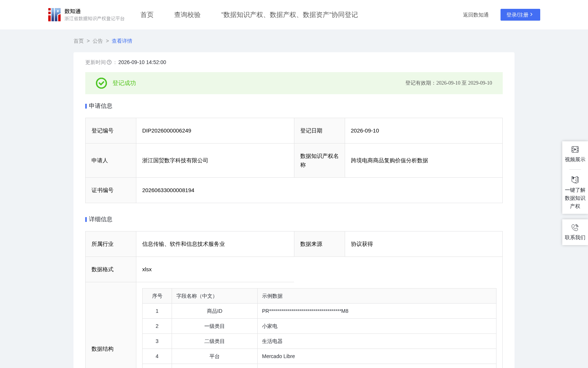This screenshot has width=588, height=368.
Task: Select sample value 小家电
Action: (270, 326)
